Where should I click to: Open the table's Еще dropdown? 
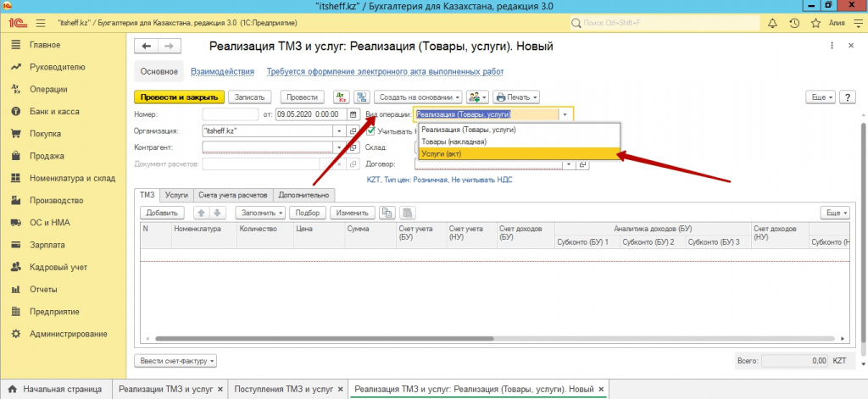[x=835, y=213]
